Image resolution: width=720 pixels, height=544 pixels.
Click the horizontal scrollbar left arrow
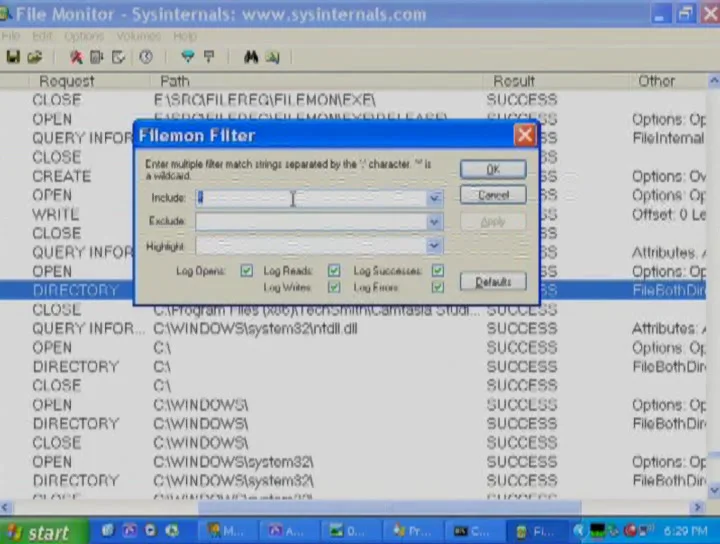coord(6,507)
